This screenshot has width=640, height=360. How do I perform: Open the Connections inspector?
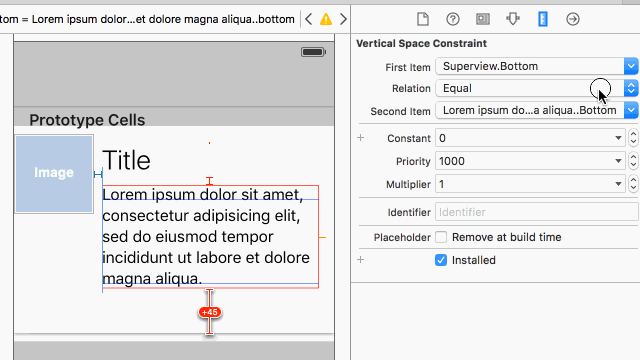pos(573,19)
